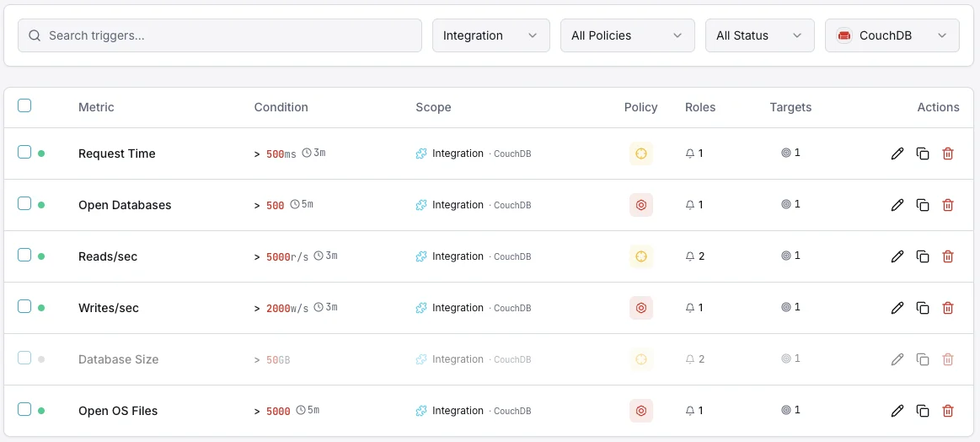Tick the select-all checkbox in header
The image size is (980, 442).
[x=24, y=105]
